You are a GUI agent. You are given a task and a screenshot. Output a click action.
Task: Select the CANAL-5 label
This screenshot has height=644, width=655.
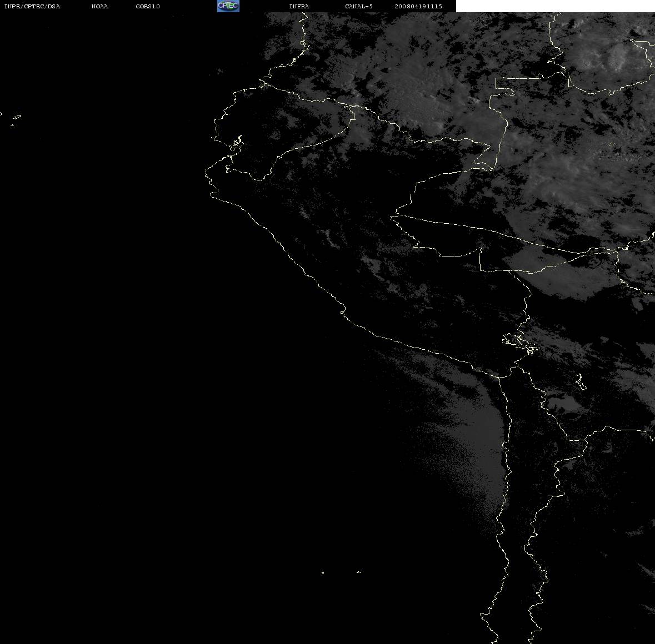pyautogui.click(x=359, y=6)
